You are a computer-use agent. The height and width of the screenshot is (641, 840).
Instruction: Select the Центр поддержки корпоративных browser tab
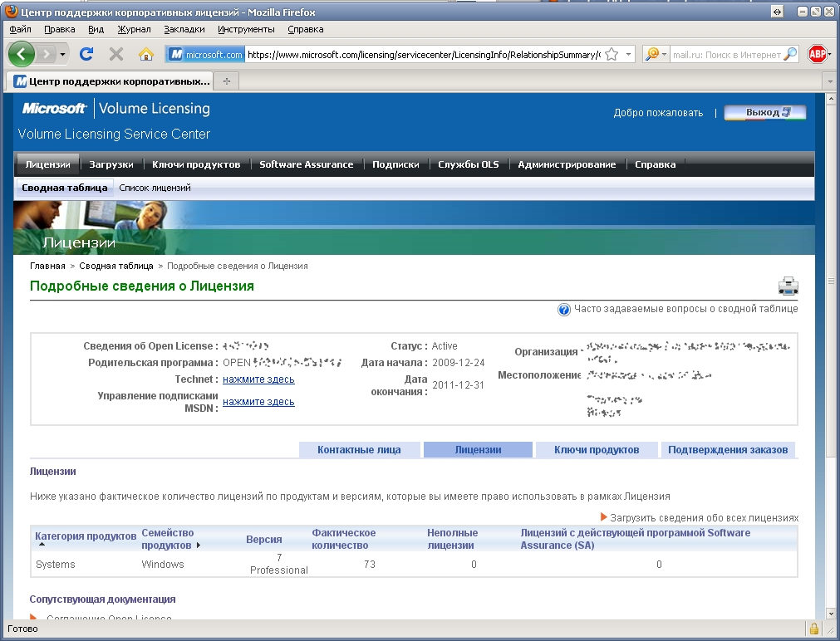[x=110, y=81]
